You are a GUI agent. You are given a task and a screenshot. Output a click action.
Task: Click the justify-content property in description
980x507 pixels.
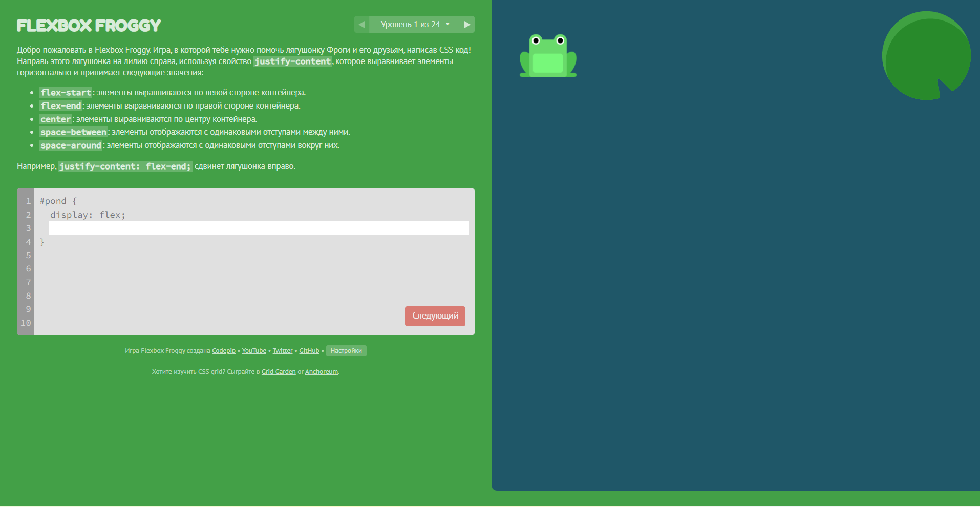pyautogui.click(x=293, y=61)
